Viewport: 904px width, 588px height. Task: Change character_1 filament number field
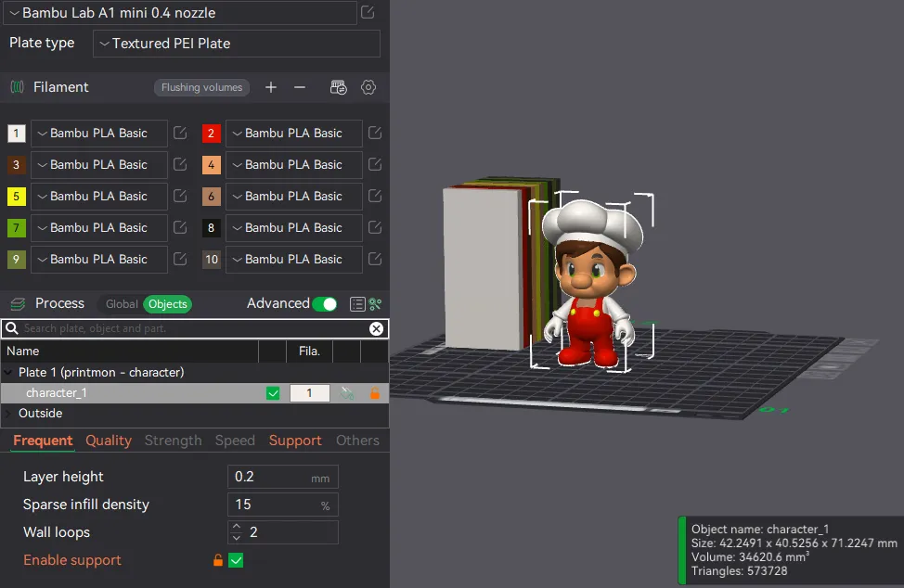(310, 393)
